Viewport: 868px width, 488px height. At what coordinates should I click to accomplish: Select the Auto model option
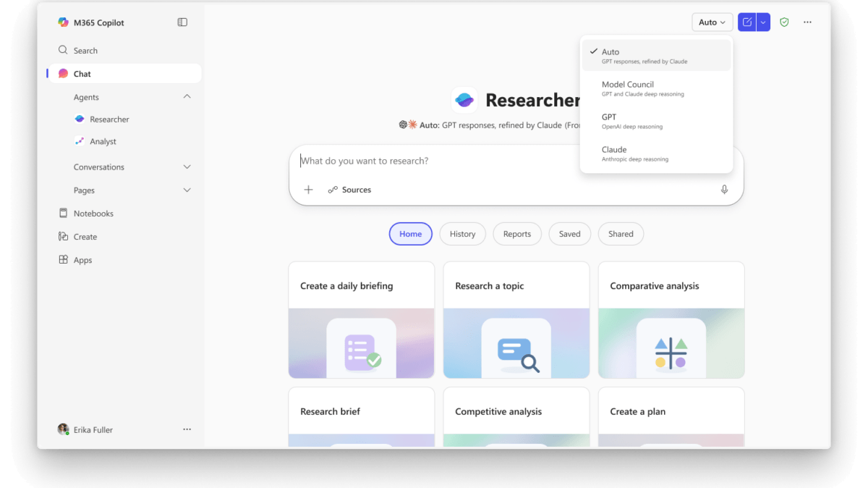tap(656, 56)
